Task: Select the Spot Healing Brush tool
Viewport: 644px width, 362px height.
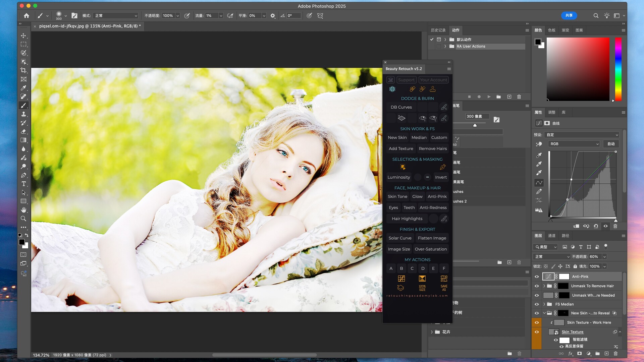Action: pos(23,96)
